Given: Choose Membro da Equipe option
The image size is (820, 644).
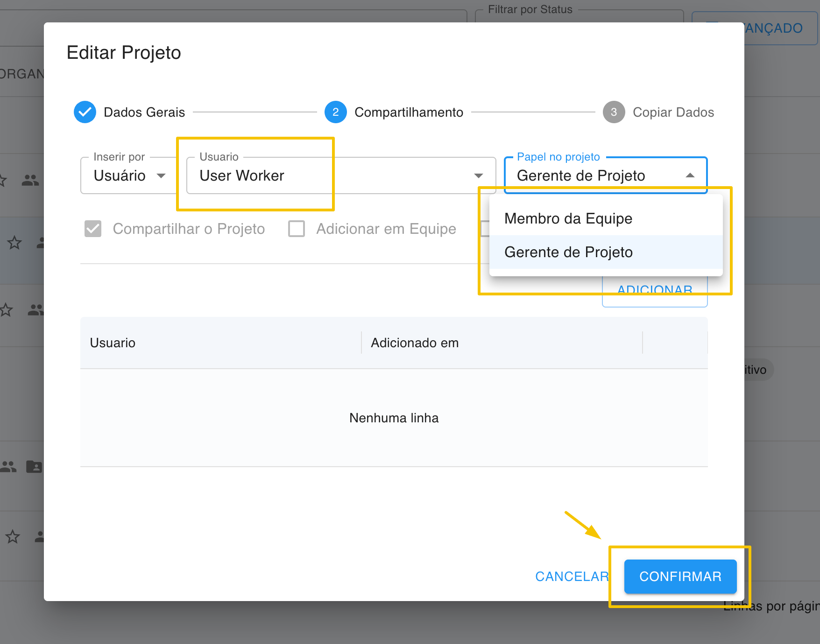Looking at the screenshot, I should point(606,218).
